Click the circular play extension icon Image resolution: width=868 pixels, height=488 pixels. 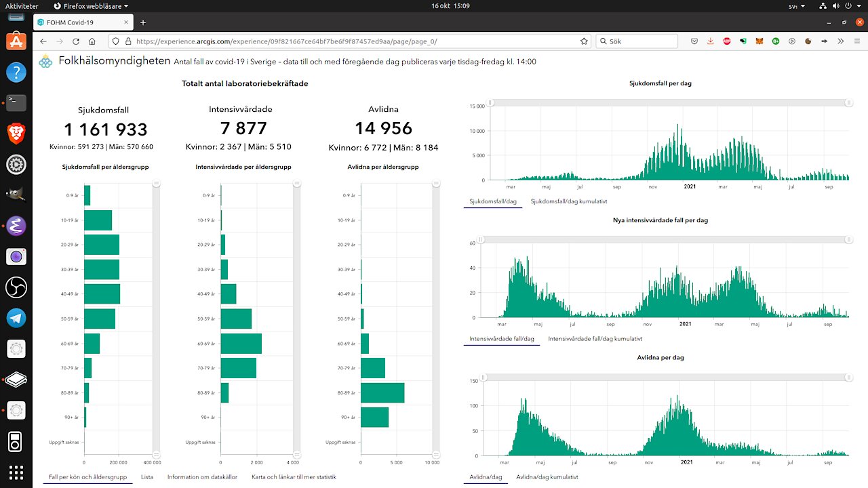[792, 41]
